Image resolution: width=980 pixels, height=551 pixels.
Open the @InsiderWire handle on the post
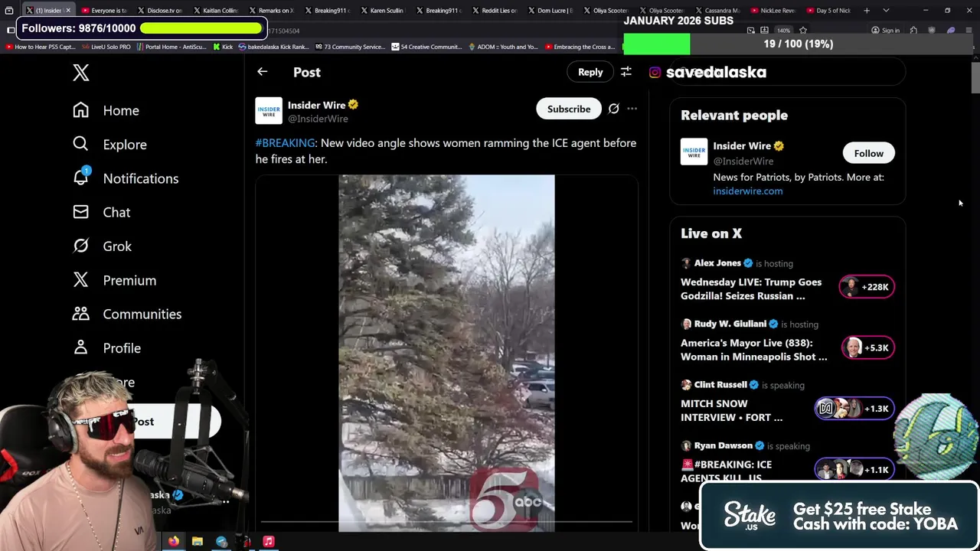tap(318, 119)
